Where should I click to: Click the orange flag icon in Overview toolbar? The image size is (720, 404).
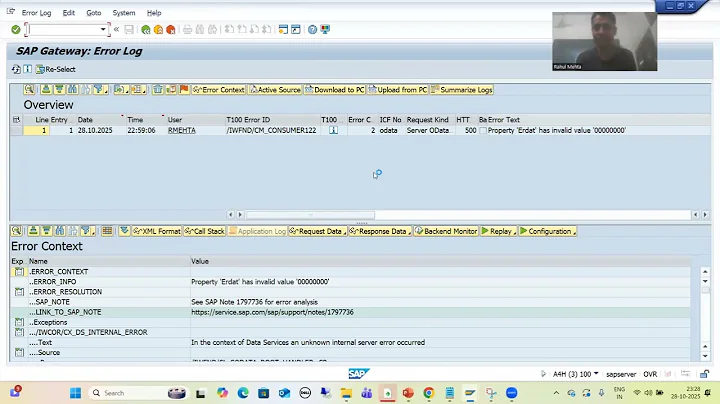coord(184,90)
